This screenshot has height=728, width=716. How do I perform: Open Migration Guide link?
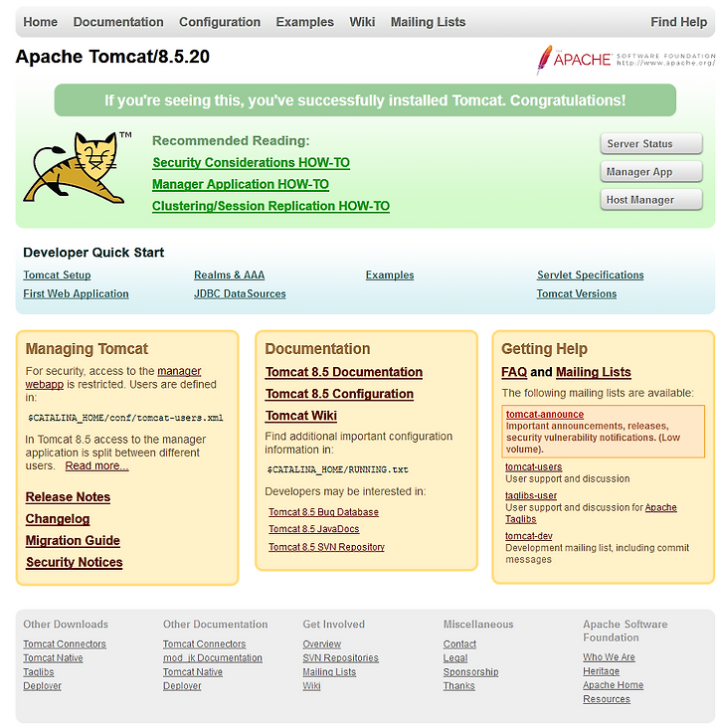[x=73, y=540]
